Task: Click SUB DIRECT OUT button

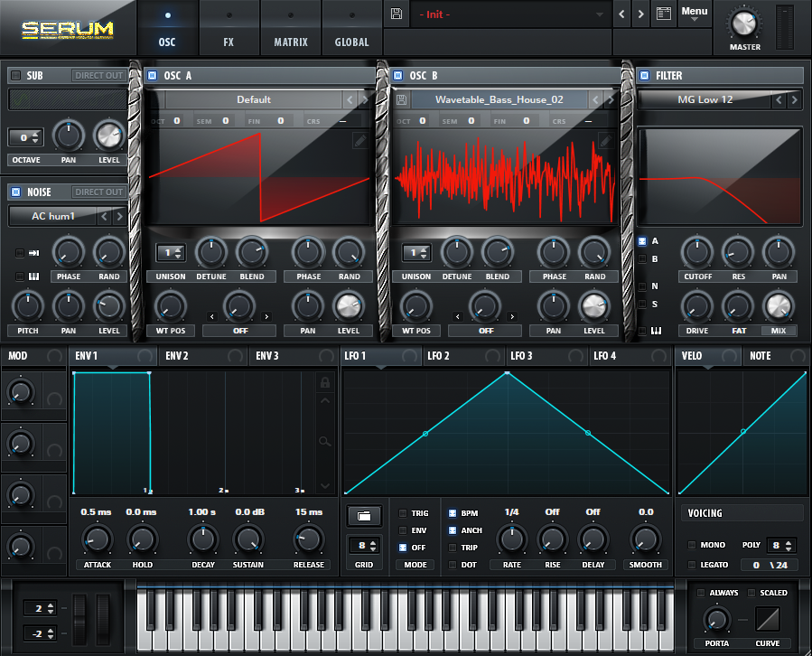Action: pos(98,75)
